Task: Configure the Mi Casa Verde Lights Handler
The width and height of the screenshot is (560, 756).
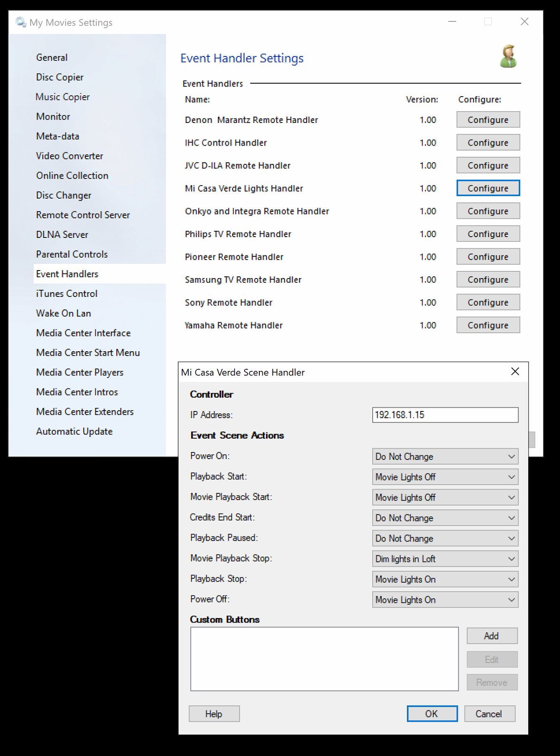Action: pyautogui.click(x=488, y=188)
